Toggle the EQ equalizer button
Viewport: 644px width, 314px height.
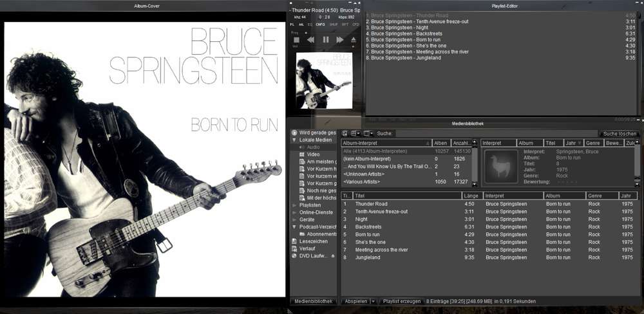click(x=310, y=24)
